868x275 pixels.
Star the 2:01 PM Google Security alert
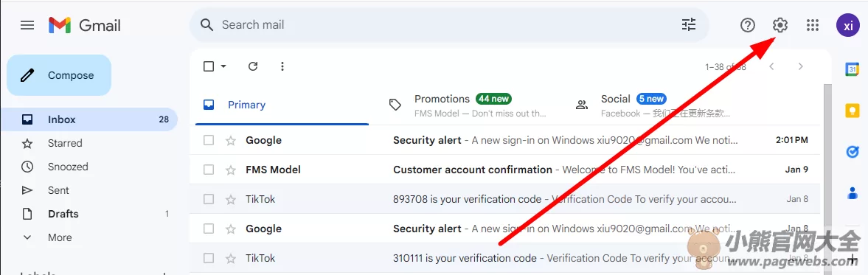[x=231, y=141]
